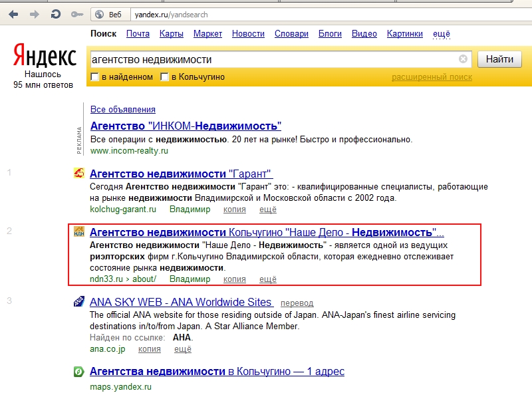
Task: Open Агентство недвижимости "Гарант" result
Action: [180, 174]
